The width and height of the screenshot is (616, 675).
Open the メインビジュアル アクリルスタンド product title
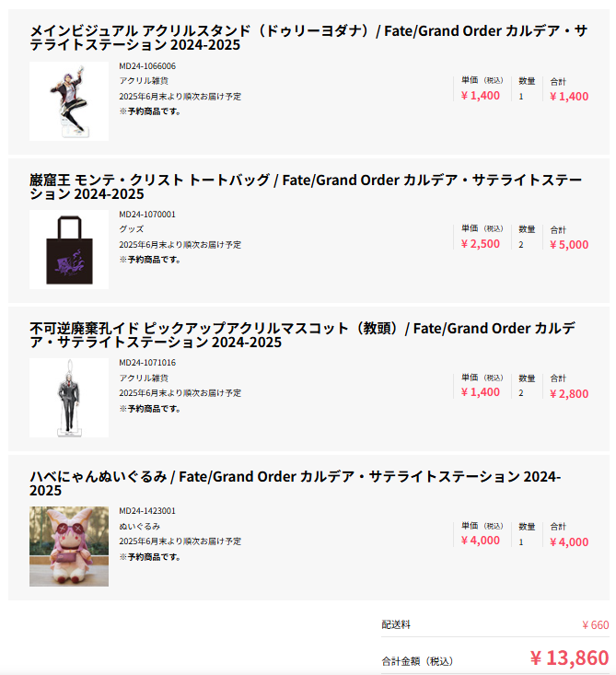(x=308, y=38)
